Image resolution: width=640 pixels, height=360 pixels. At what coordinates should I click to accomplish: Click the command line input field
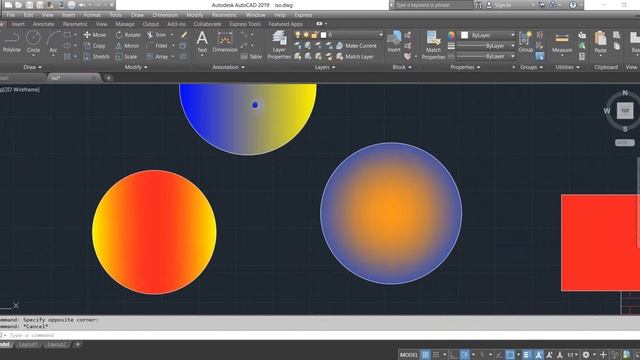pyautogui.click(x=320, y=335)
